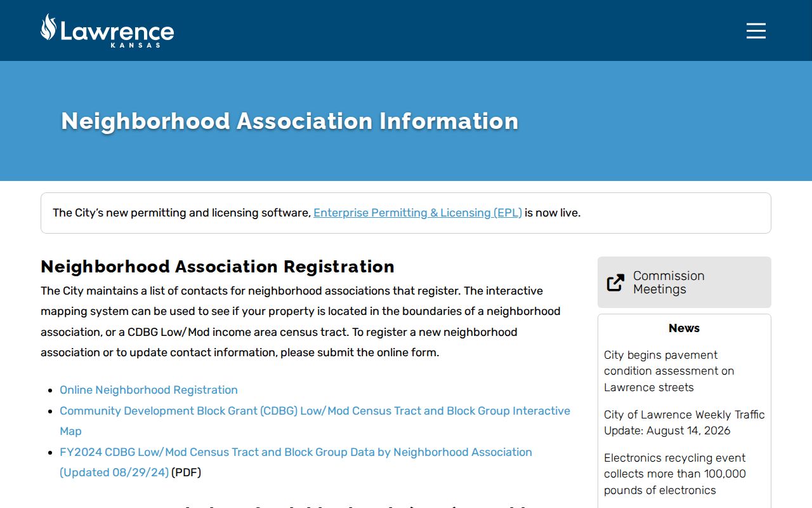Click the external link icon beside Commission Meetings
Viewport: 812px width, 508px height.
615,283
